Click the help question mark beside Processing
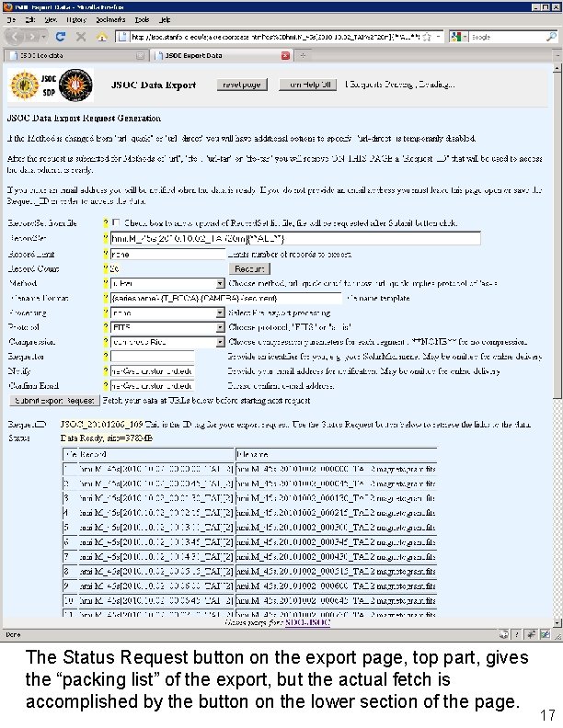 pyautogui.click(x=106, y=313)
